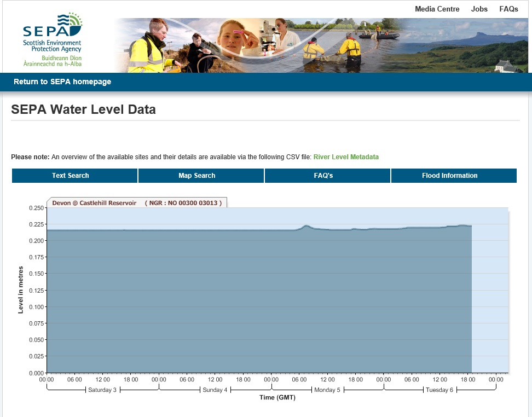Viewport: 532px width, 417px height.
Task: Download the River Level Metadata CSV file
Action: point(346,157)
